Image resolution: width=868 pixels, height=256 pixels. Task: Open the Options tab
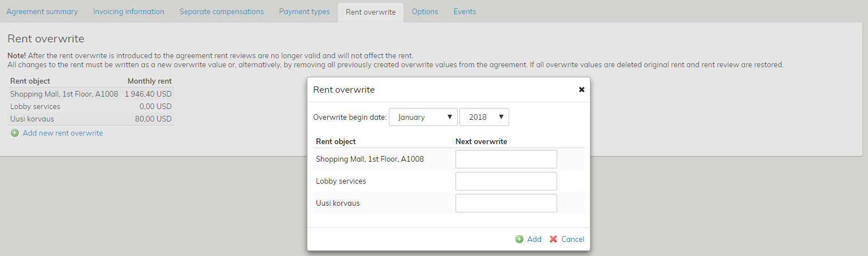[424, 11]
